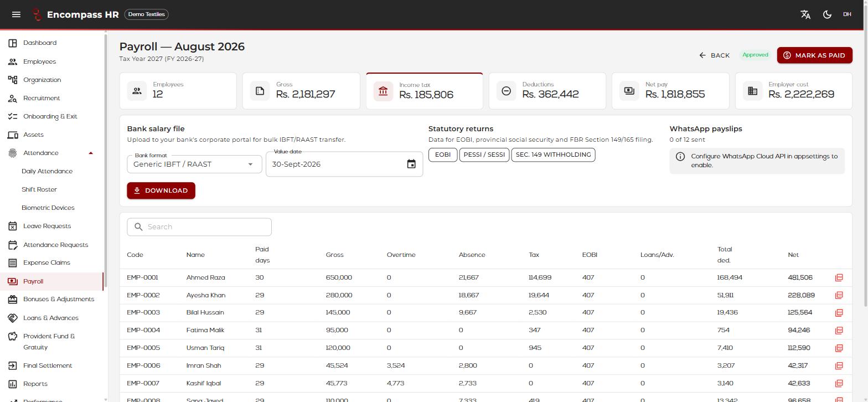
Task: Click the Gross card document icon
Action: click(x=260, y=91)
